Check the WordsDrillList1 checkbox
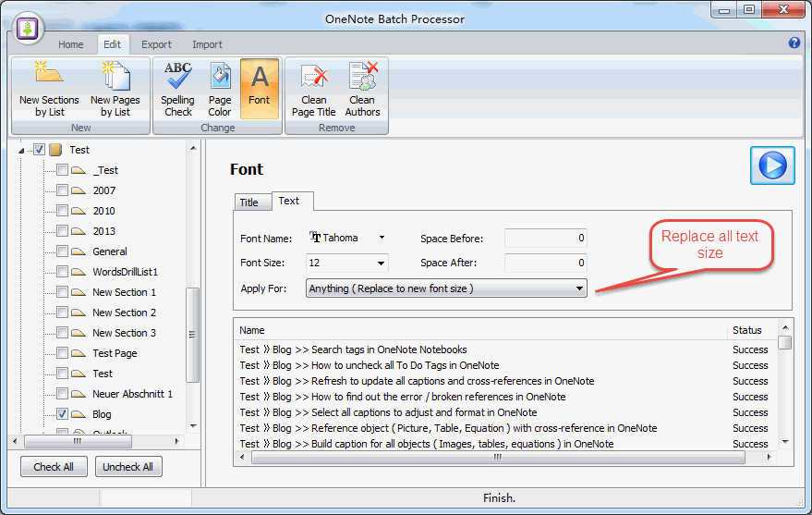Image resolution: width=812 pixels, height=515 pixels. (x=62, y=272)
